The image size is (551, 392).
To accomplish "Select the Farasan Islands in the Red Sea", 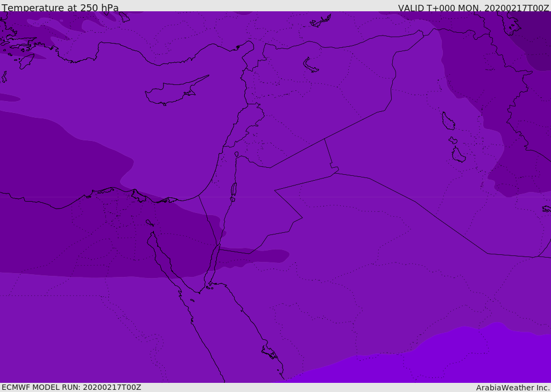I will point(269,352).
